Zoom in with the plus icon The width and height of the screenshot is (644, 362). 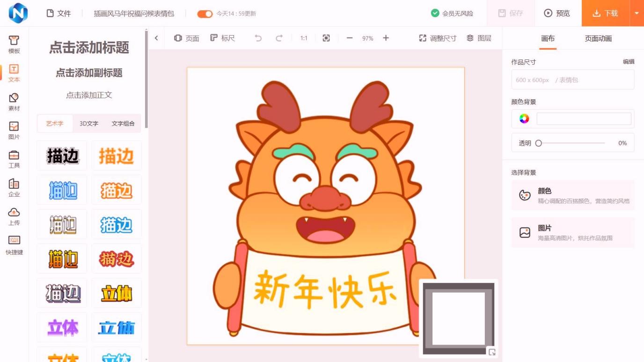[x=386, y=38]
